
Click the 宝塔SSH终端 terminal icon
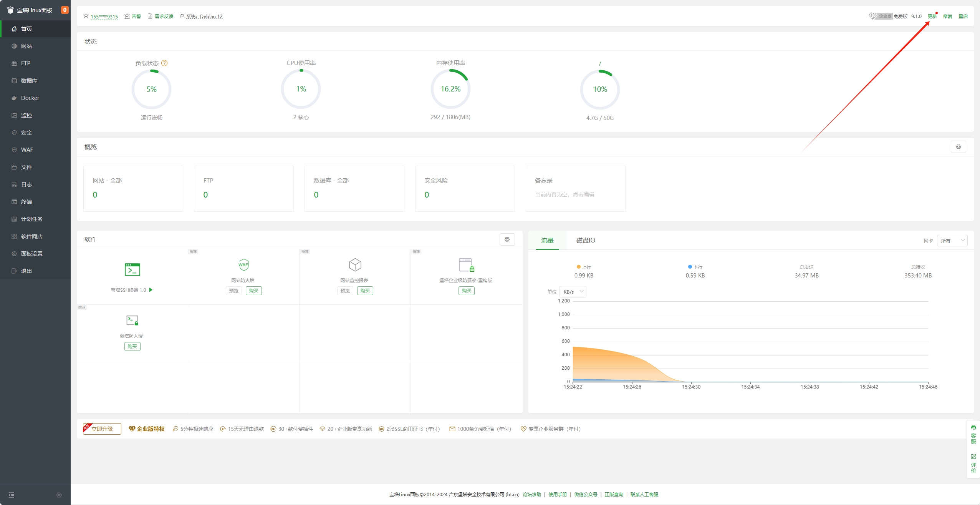pos(132,269)
